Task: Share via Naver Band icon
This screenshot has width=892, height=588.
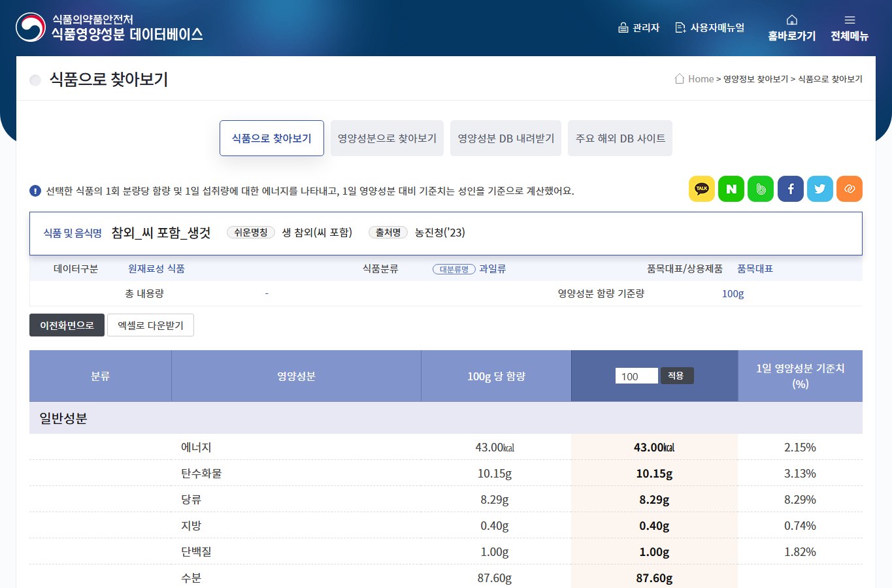Action: coord(761,189)
